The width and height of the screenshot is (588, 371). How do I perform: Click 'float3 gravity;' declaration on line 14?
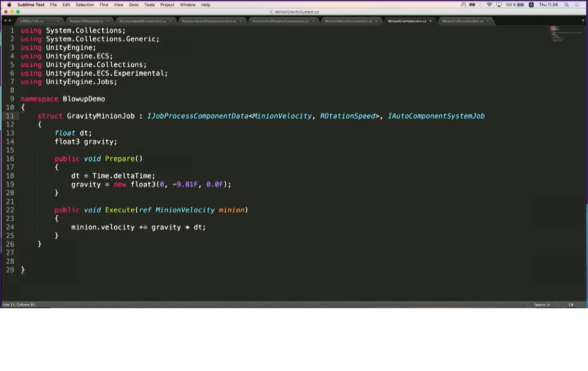click(86, 142)
